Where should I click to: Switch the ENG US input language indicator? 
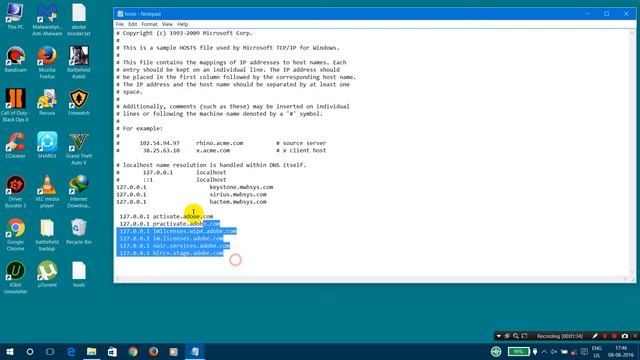coord(597,351)
